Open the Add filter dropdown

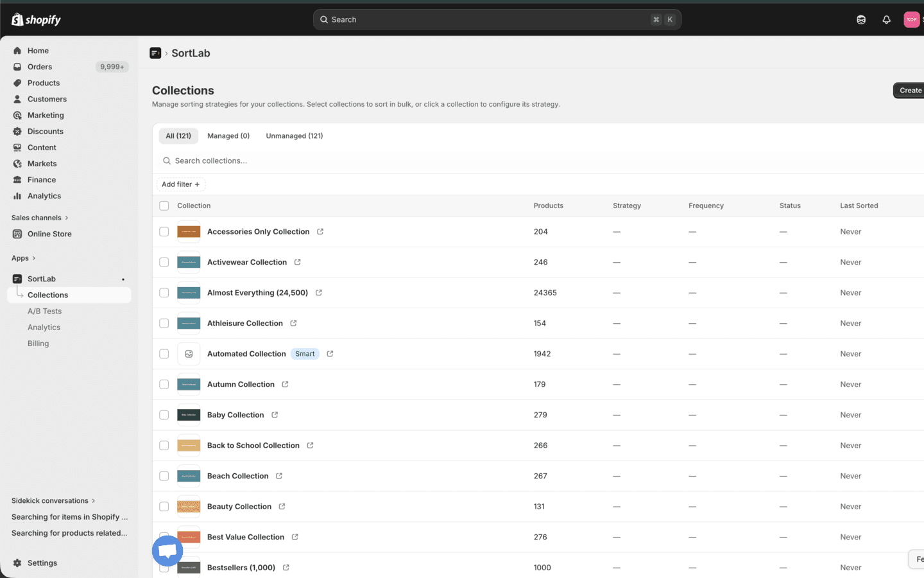[x=181, y=184]
